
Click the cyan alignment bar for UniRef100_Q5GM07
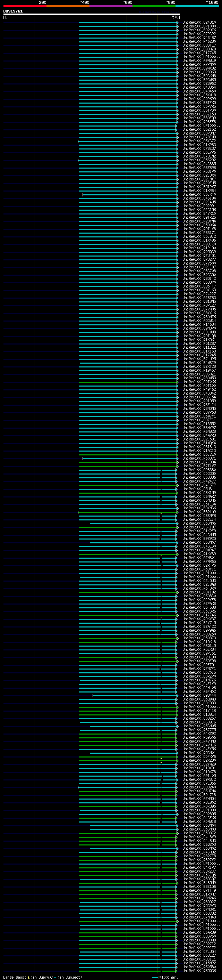[134, 543]
